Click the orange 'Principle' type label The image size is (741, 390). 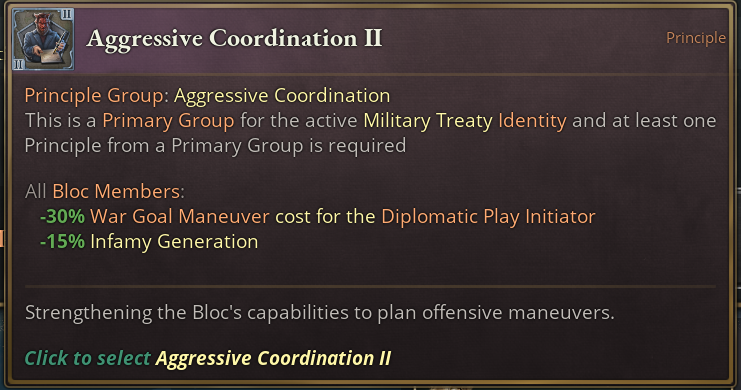pos(696,38)
